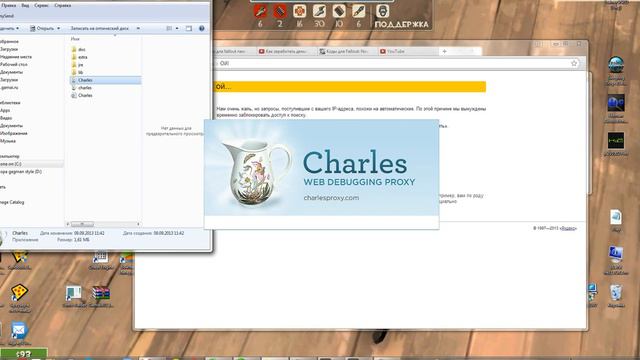Expand the arrow beside the Открыть button

pyautogui.click(x=58, y=29)
